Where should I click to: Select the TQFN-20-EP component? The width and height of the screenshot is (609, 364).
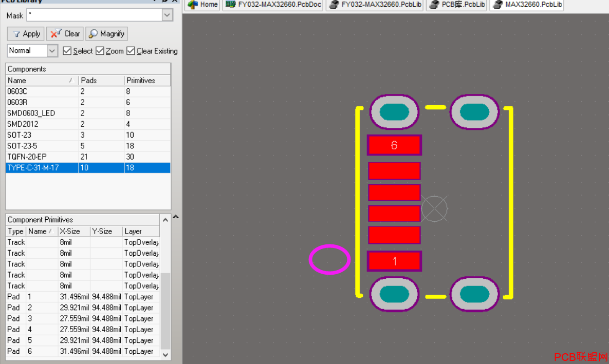[x=88, y=157]
